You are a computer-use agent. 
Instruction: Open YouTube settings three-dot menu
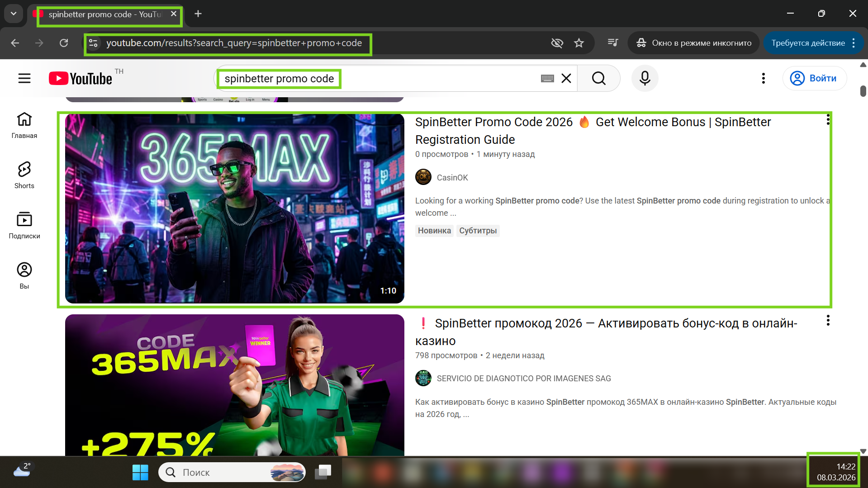[763, 79]
